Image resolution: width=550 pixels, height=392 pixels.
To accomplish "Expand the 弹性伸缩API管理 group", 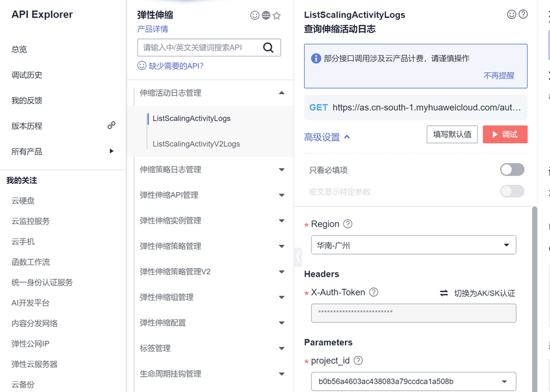I will 282,195.
